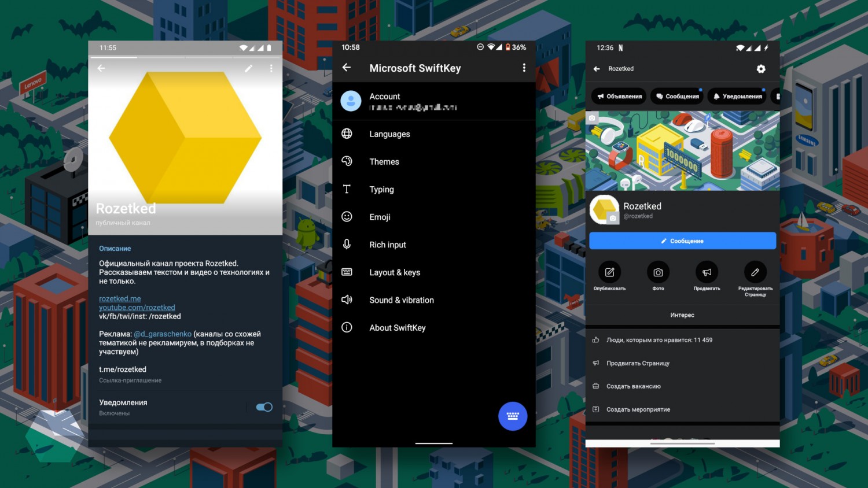Tap the Фото camera icon
The height and width of the screenshot is (488, 868).
click(x=659, y=272)
